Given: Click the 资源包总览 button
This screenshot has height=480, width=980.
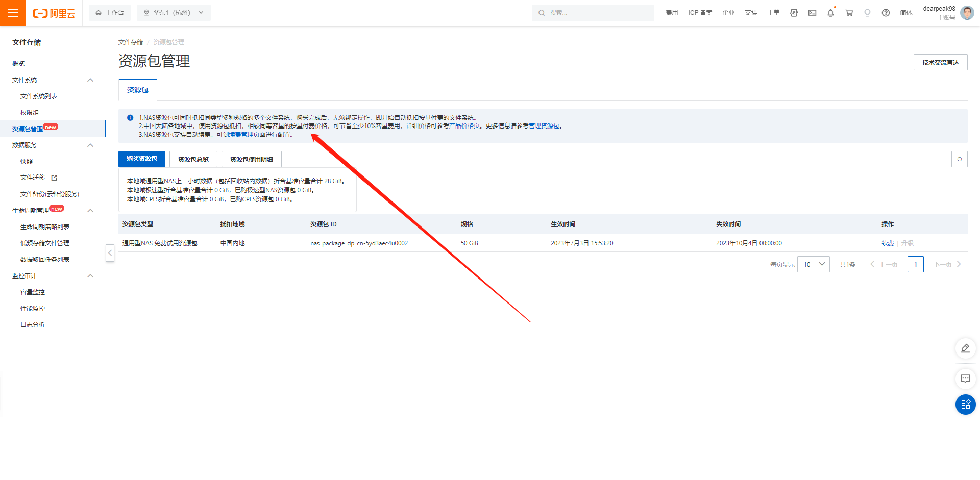Looking at the screenshot, I should (x=193, y=159).
